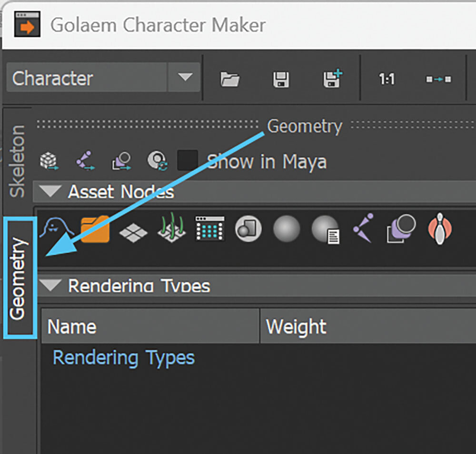Viewport: 476px width, 454px height.
Task: Select the Geometry side tab
Action: (20, 277)
